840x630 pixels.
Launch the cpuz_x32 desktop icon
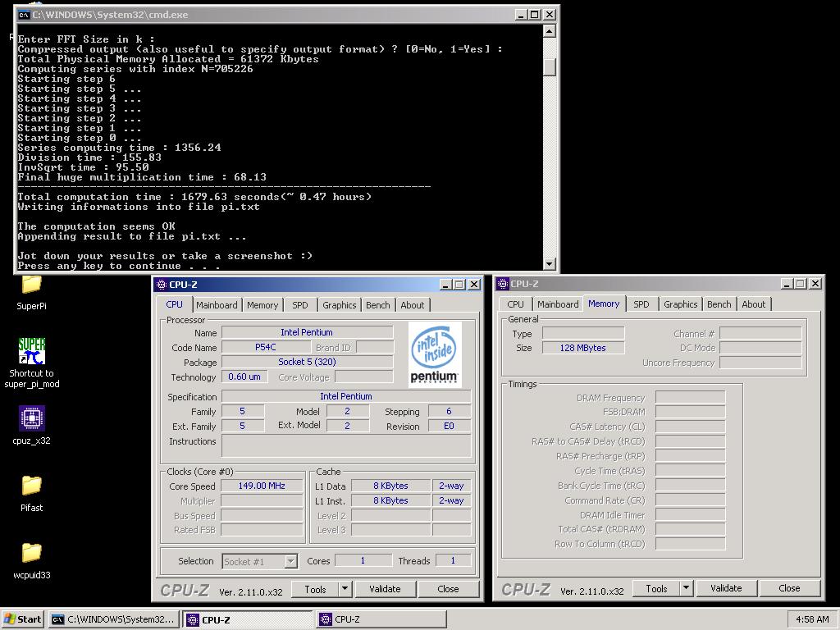(32, 418)
